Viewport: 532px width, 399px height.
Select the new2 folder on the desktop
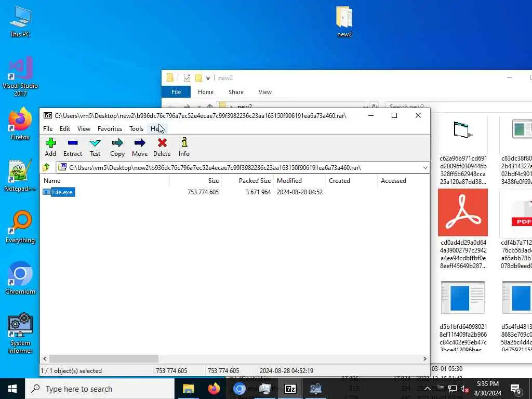pyautogui.click(x=344, y=22)
